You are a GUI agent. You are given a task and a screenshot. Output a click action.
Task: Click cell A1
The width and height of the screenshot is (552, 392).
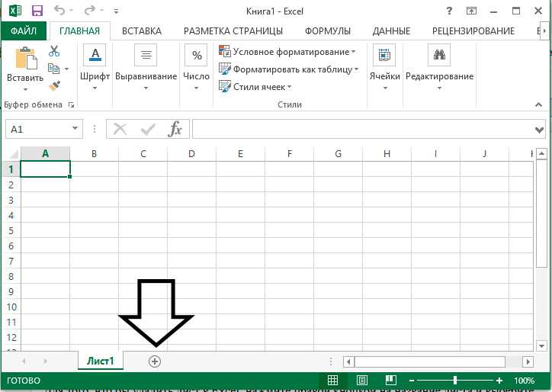pos(46,169)
